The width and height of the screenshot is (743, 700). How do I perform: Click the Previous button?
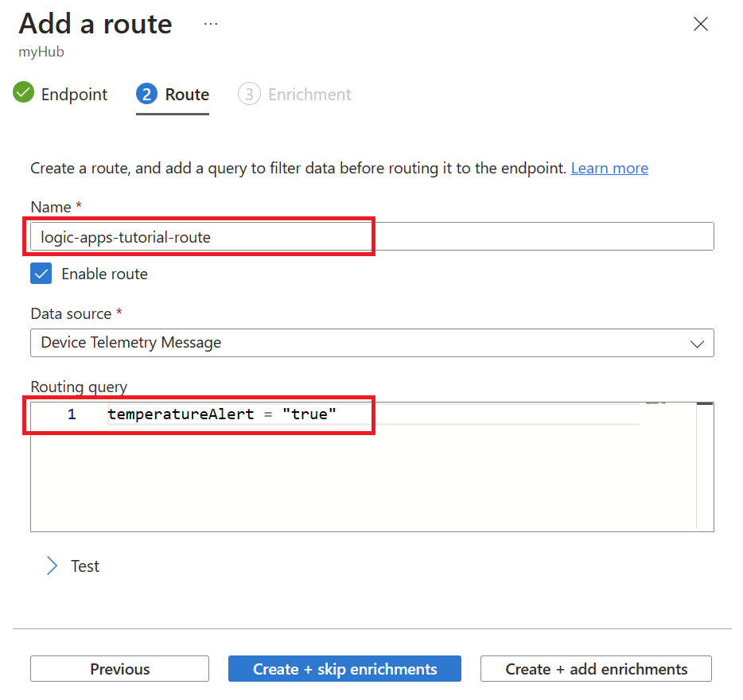[x=119, y=668]
